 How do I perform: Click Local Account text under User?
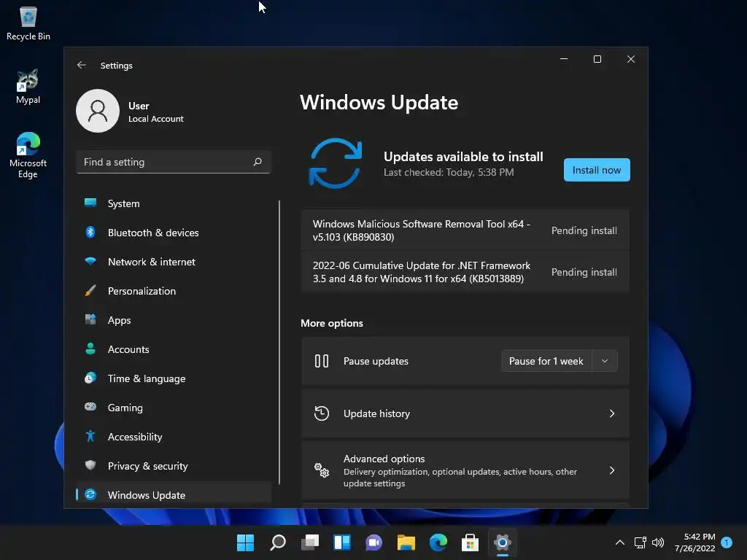click(x=156, y=119)
